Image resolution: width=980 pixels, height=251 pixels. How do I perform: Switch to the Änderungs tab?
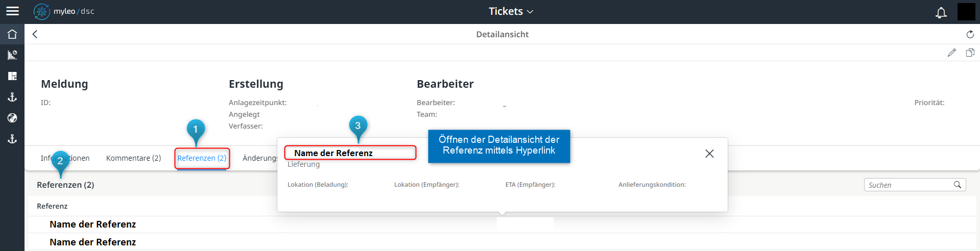tap(260, 158)
